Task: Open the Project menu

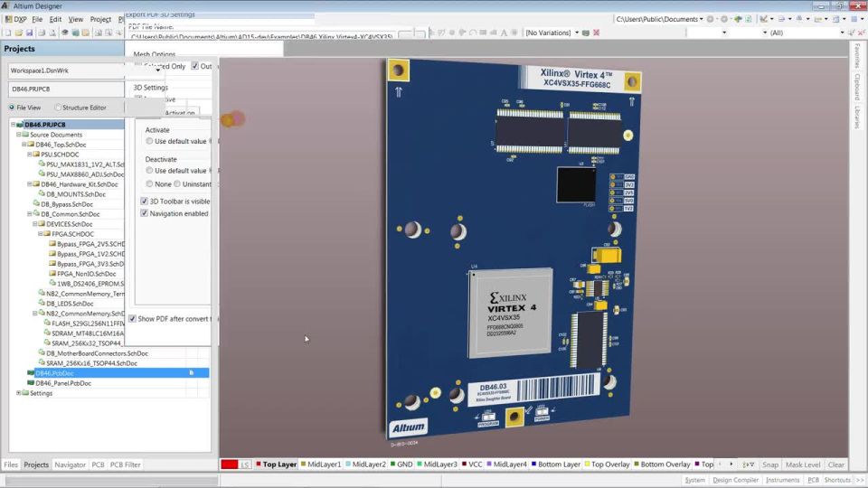Action: pos(100,19)
